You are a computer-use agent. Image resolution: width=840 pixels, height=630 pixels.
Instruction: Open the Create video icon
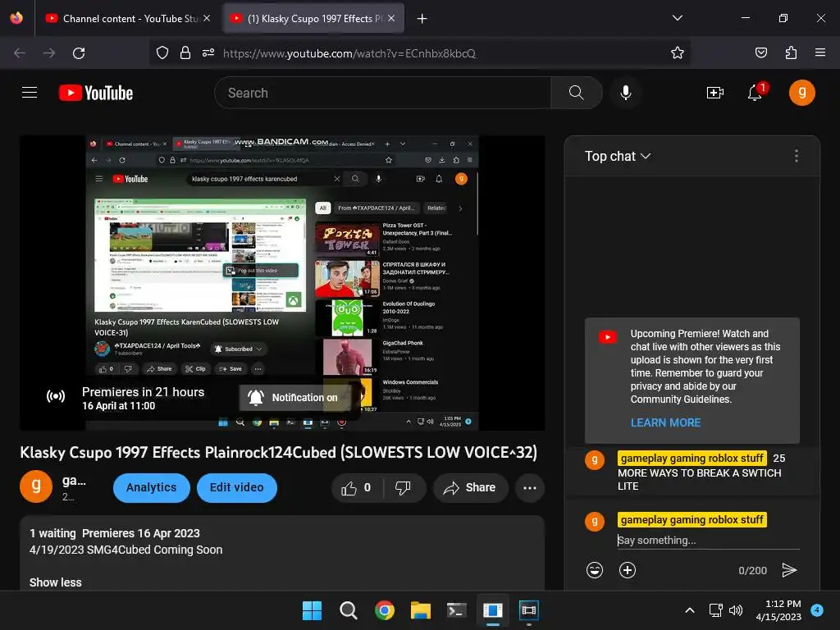[x=715, y=93]
